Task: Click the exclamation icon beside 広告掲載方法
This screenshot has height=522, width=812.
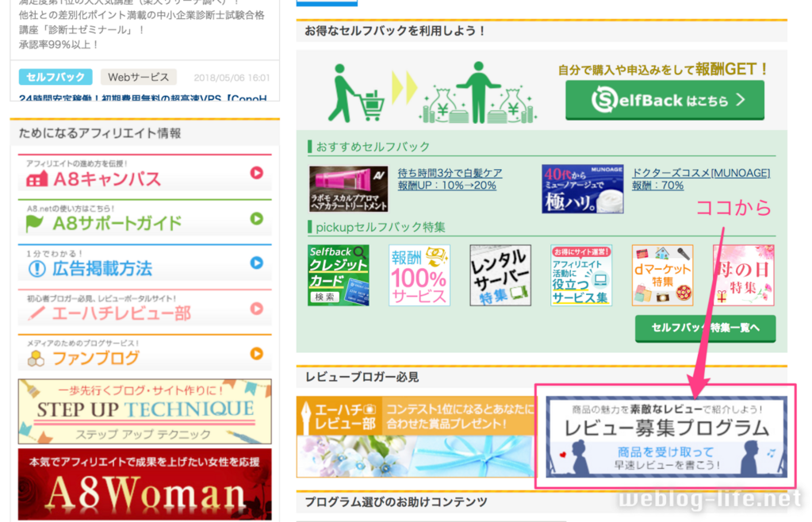Action: [x=36, y=269]
